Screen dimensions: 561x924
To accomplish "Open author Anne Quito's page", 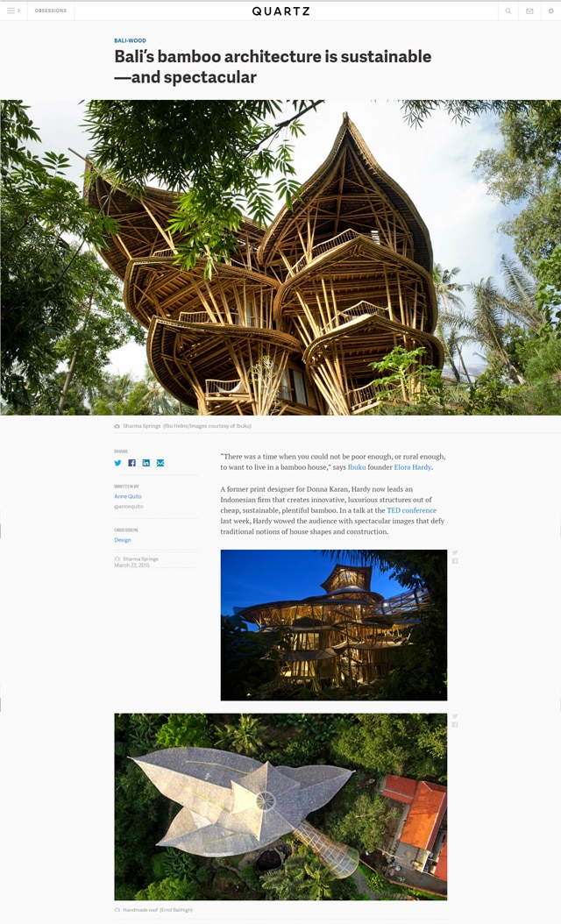I will (x=128, y=496).
